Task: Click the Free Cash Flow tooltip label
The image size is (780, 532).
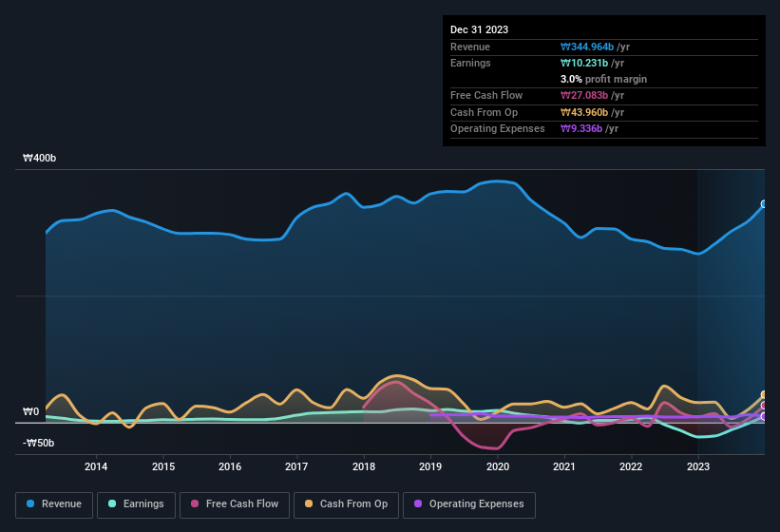Action: 486,95
